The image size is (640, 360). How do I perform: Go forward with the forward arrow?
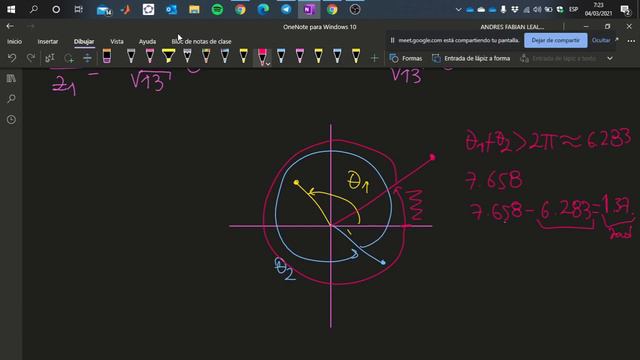point(31,26)
